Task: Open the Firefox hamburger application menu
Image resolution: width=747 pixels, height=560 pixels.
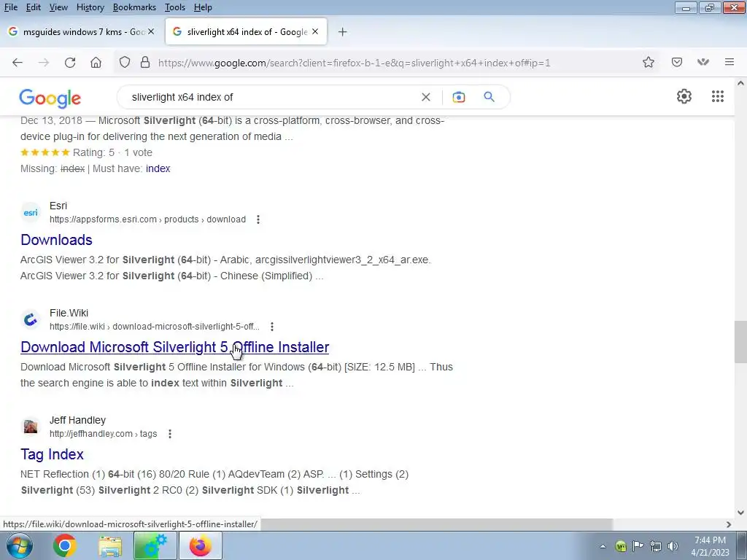Action: tap(729, 62)
